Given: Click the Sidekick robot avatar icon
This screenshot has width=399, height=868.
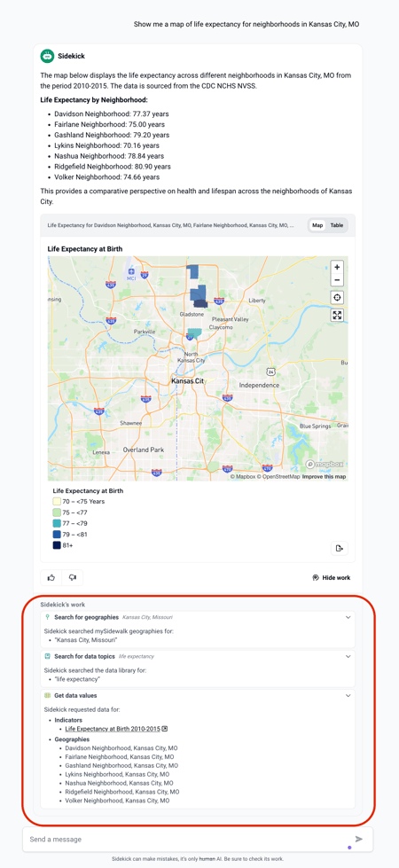Looking at the screenshot, I should (47, 56).
